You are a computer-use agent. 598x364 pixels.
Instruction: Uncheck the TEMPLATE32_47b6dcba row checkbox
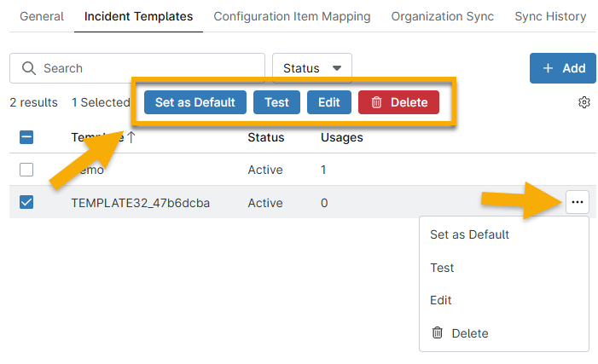pyautogui.click(x=26, y=202)
